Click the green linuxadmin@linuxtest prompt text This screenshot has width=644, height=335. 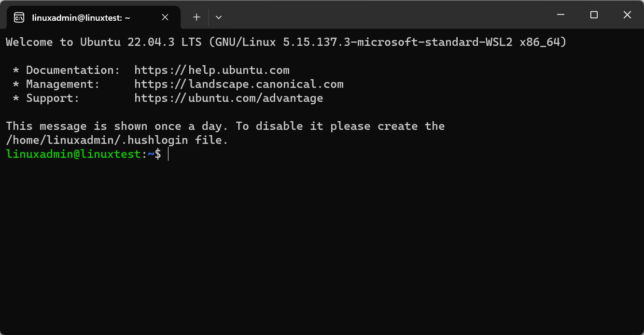point(73,154)
